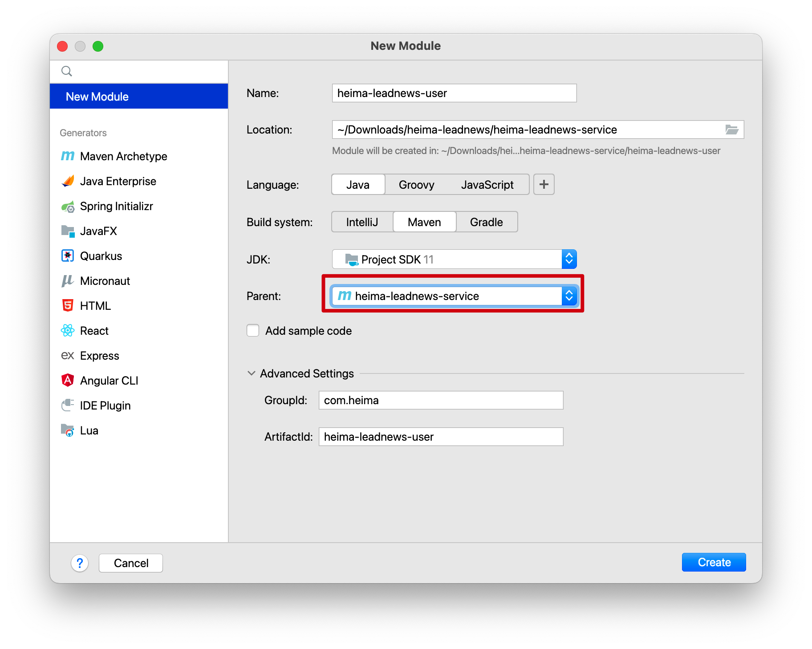Click the HTML5 shield icon

click(x=68, y=306)
